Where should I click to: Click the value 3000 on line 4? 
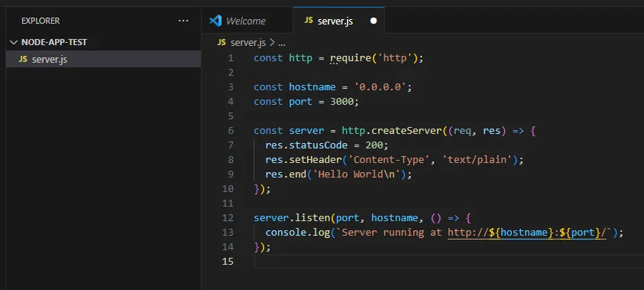[341, 102]
